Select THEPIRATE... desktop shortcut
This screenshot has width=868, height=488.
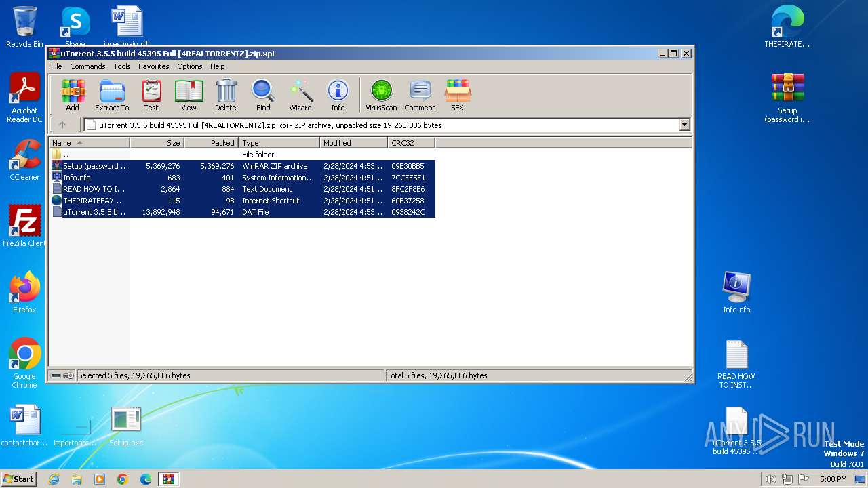click(787, 27)
